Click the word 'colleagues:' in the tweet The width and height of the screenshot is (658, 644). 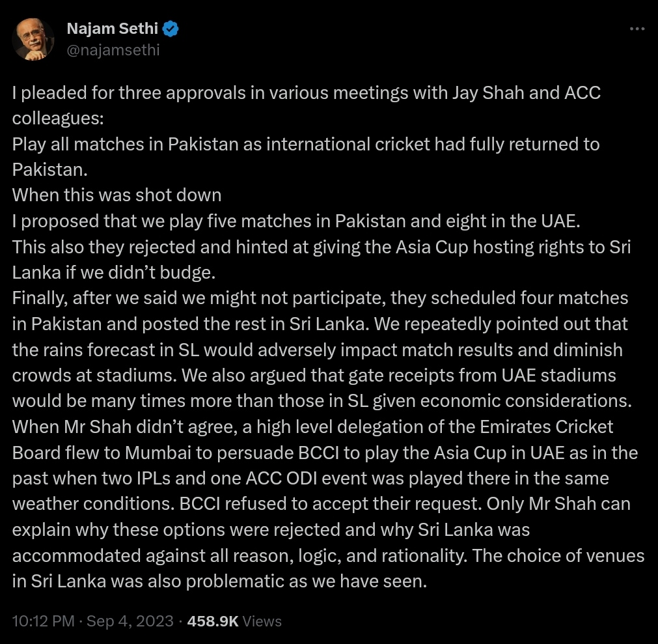pos(58,119)
